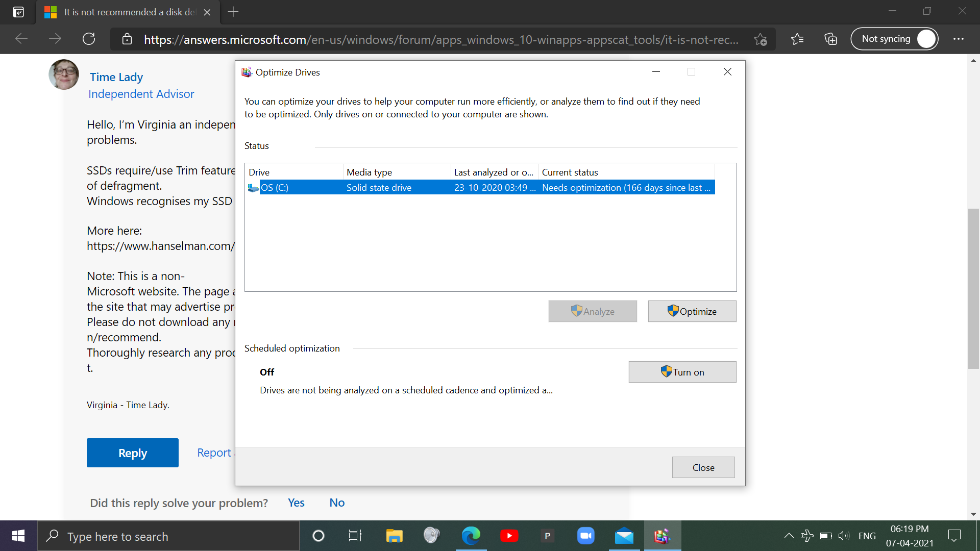The height and width of the screenshot is (551, 980).
Task: Click the Current status column header
Action: (627, 172)
